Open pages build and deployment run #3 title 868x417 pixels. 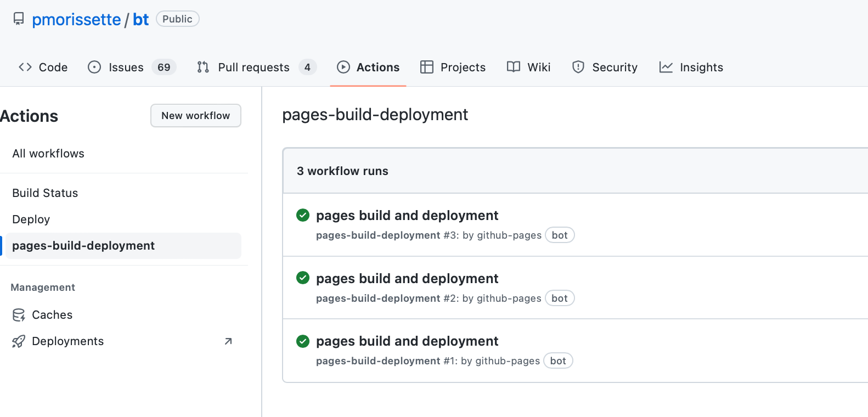click(407, 215)
